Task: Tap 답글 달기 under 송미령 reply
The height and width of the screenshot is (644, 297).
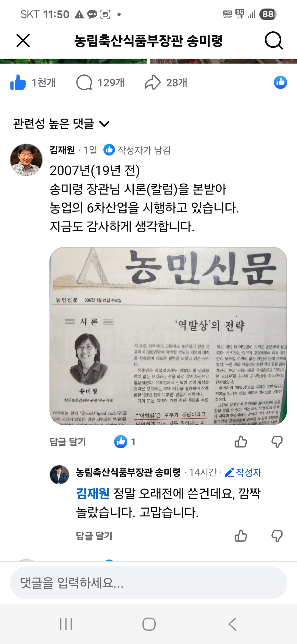Action: click(x=94, y=536)
